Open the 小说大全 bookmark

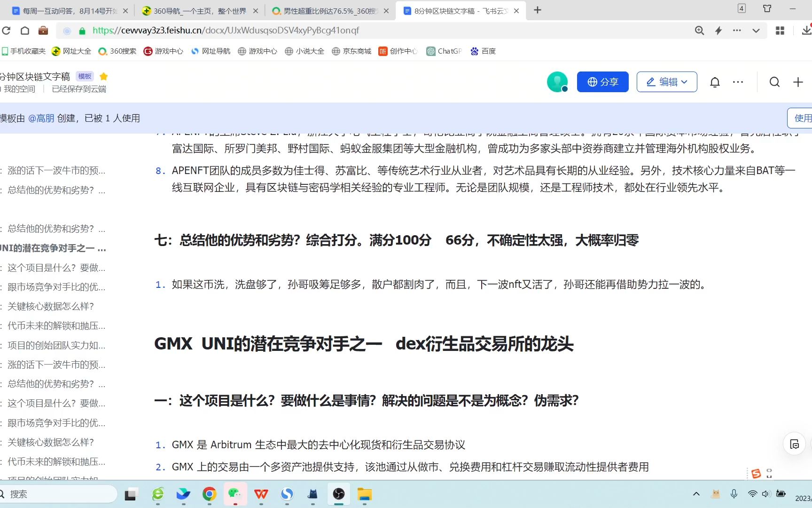point(304,51)
